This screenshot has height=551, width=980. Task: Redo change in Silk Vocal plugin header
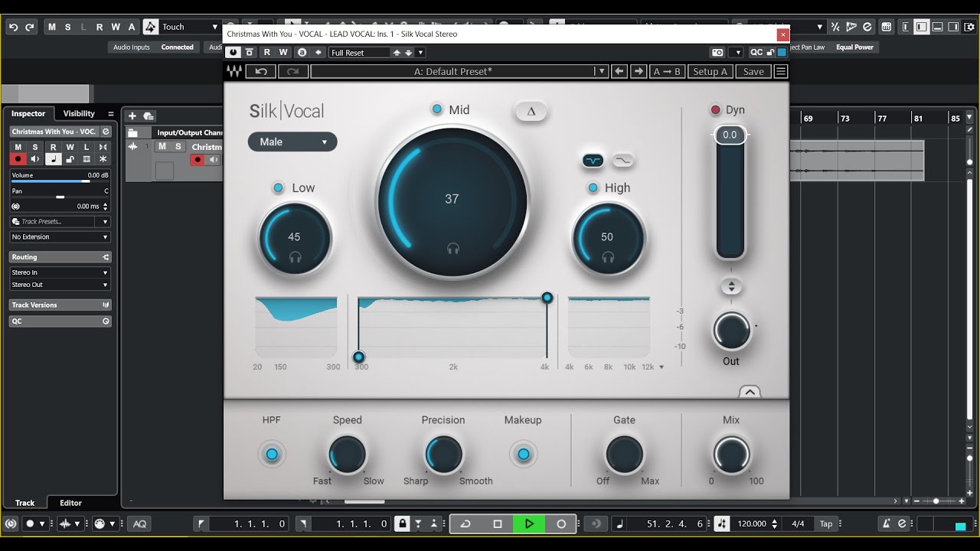[x=292, y=71]
